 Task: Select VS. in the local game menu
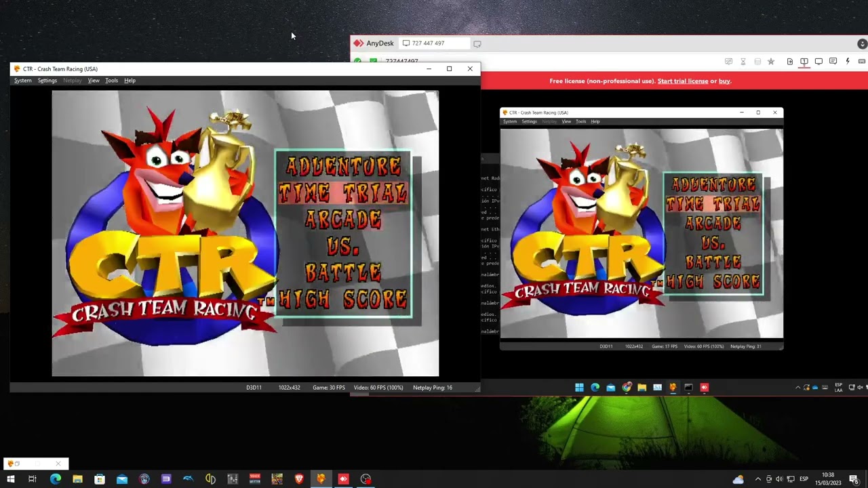click(344, 245)
